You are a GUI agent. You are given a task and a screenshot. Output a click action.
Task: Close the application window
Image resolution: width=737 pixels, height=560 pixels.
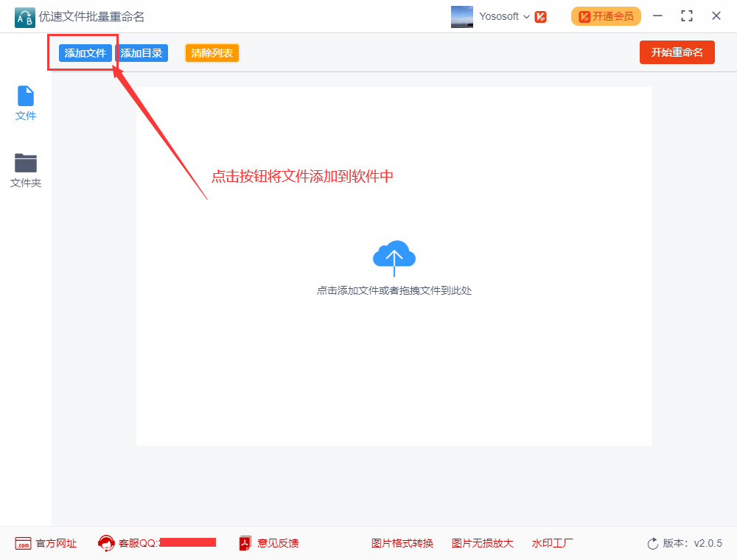716,16
